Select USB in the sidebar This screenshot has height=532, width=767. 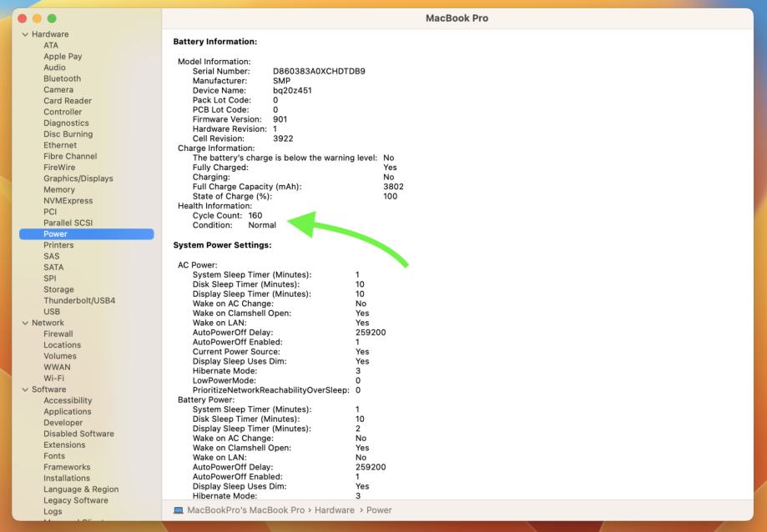(52, 312)
